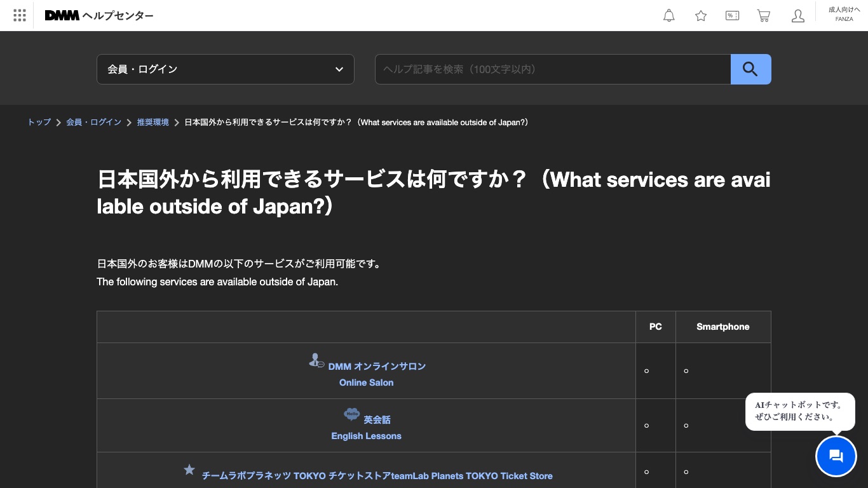Click the AIチャットボットです speech balloon
This screenshot has height=488, width=868.
(x=800, y=411)
